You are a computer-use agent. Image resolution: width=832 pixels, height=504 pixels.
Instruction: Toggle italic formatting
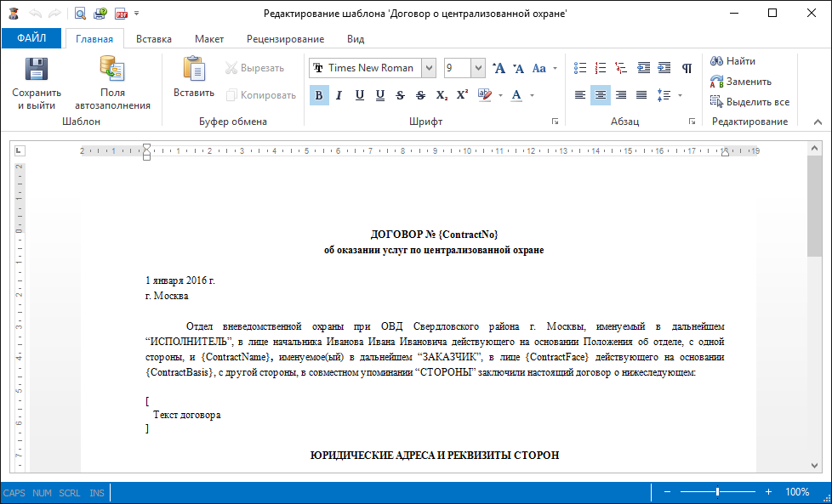point(339,95)
